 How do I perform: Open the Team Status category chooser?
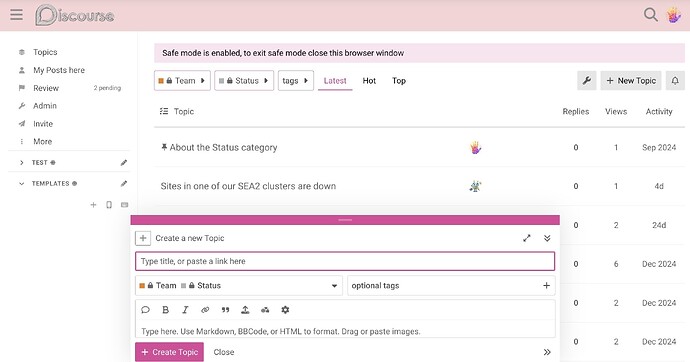tap(239, 285)
